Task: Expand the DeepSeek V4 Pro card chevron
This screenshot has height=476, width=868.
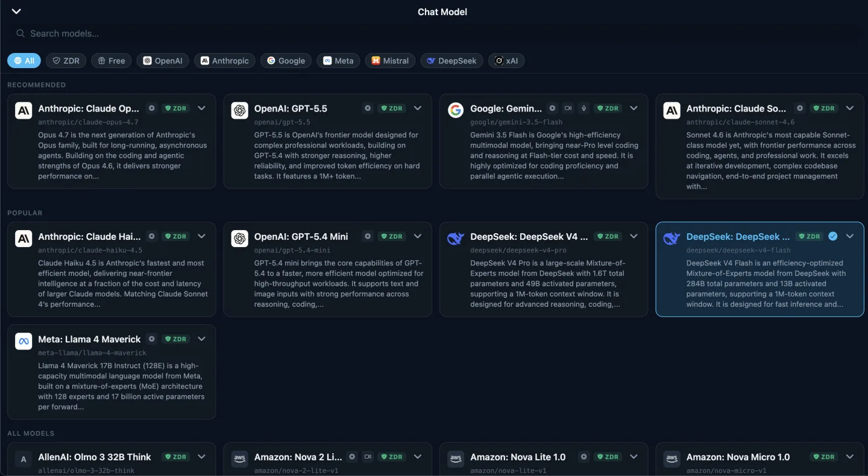Action: [x=634, y=236]
